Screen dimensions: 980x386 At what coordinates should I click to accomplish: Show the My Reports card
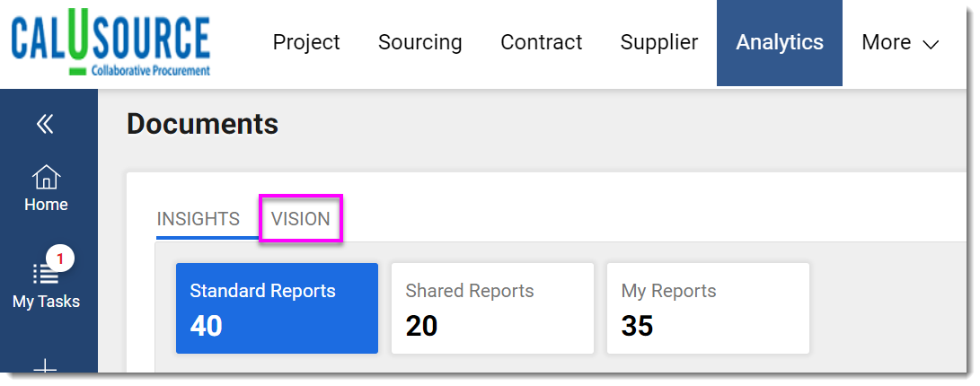pos(708,308)
